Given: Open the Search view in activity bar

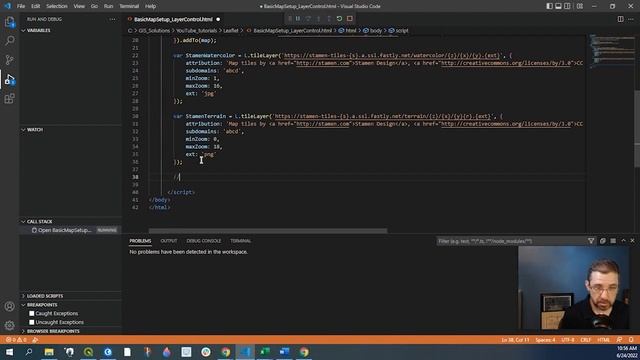Looking at the screenshot, I should click(x=9, y=40).
